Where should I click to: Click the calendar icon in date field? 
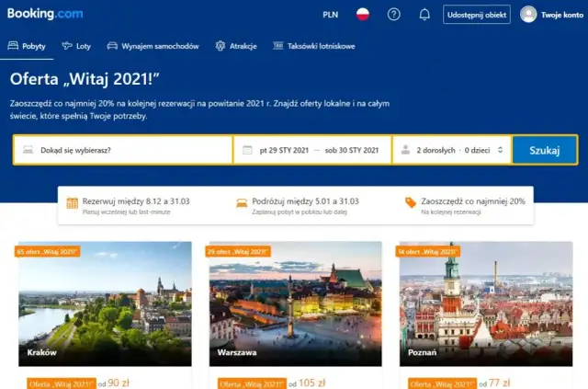(247, 150)
